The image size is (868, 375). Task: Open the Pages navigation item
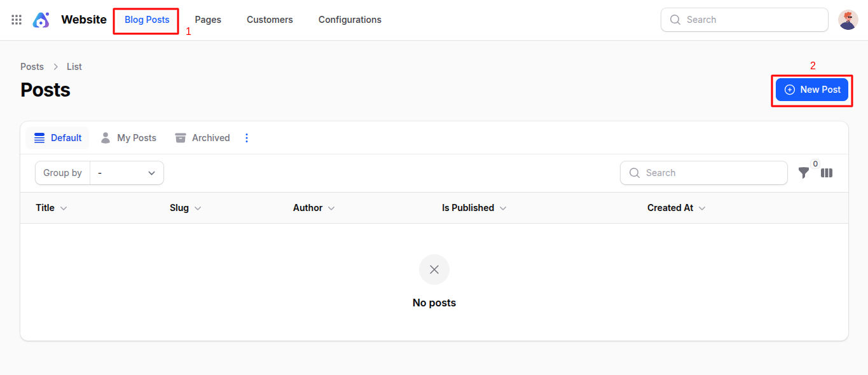(207, 19)
